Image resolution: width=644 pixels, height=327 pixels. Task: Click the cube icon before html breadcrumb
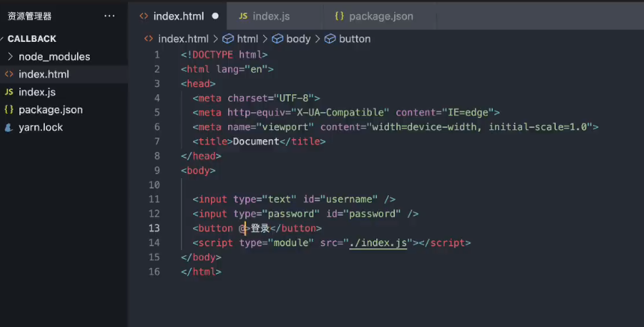click(x=228, y=39)
